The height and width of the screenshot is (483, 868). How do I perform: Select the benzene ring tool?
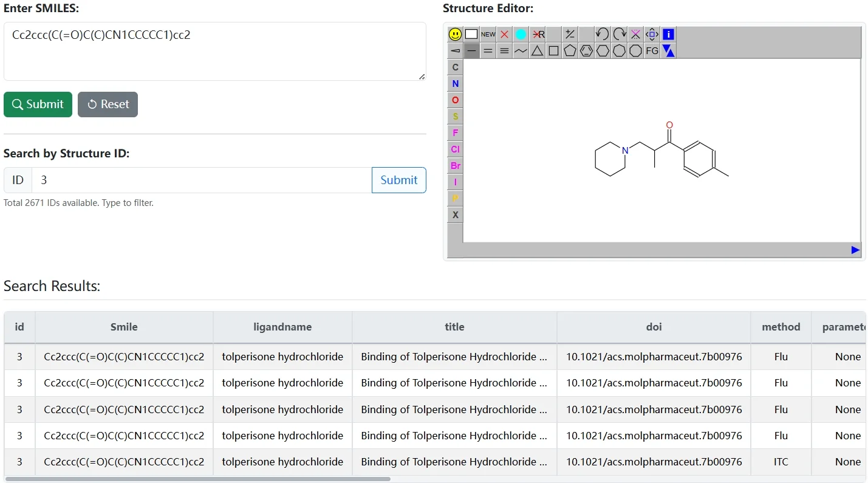pyautogui.click(x=586, y=51)
